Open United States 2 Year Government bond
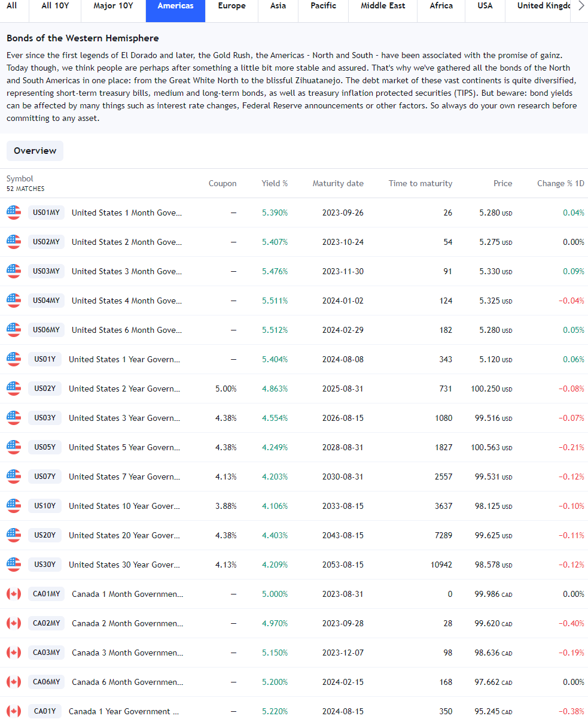 coord(124,389)
